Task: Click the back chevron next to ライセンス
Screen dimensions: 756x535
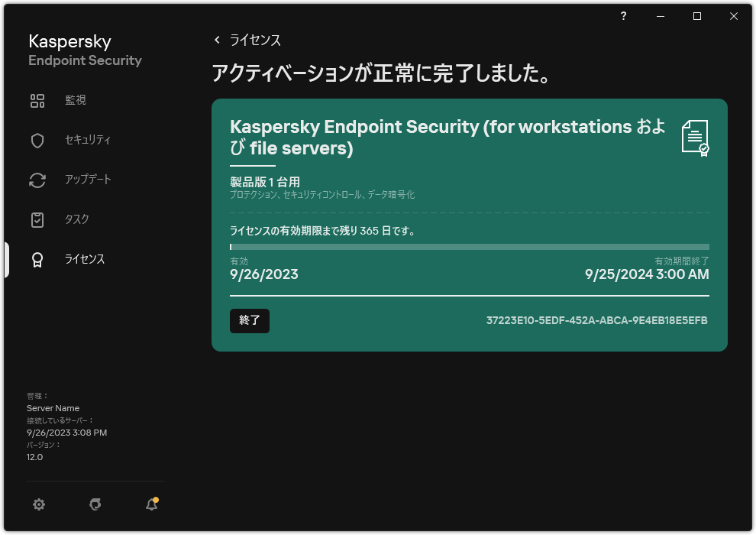Action: [217, 40]
